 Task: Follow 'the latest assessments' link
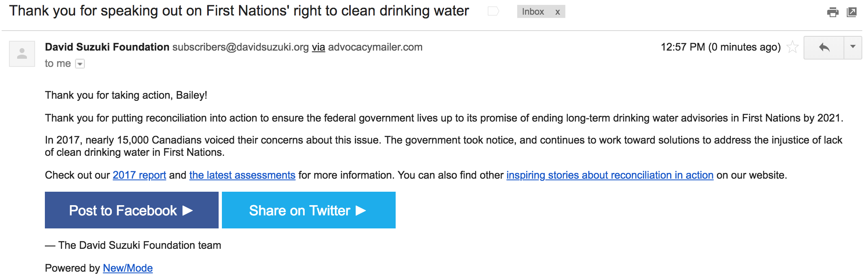242,175
